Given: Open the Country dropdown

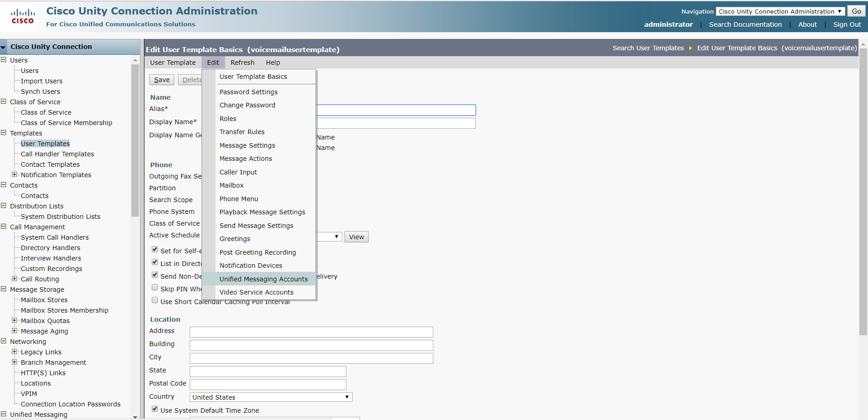Looking at the screenshot, I should [271, 397].
